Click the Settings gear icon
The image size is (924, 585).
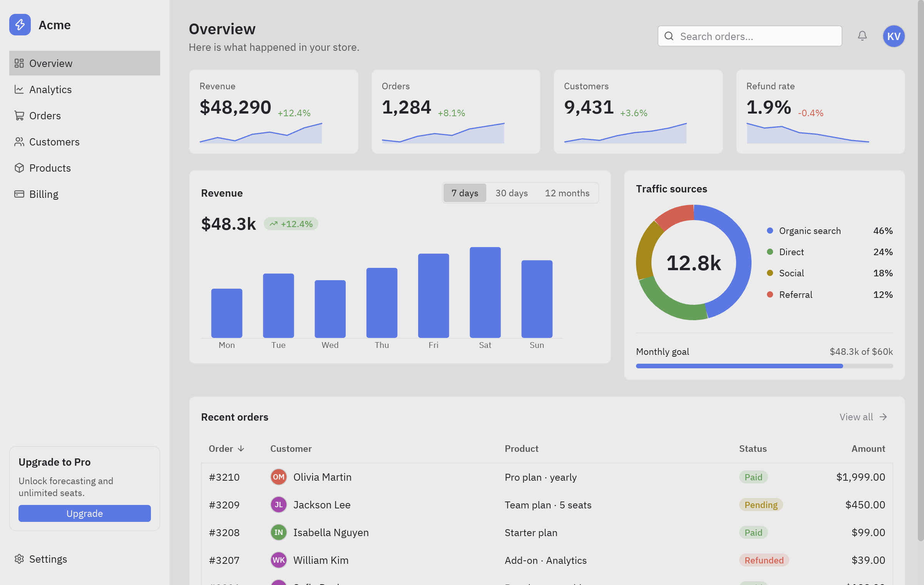[19, 559]
